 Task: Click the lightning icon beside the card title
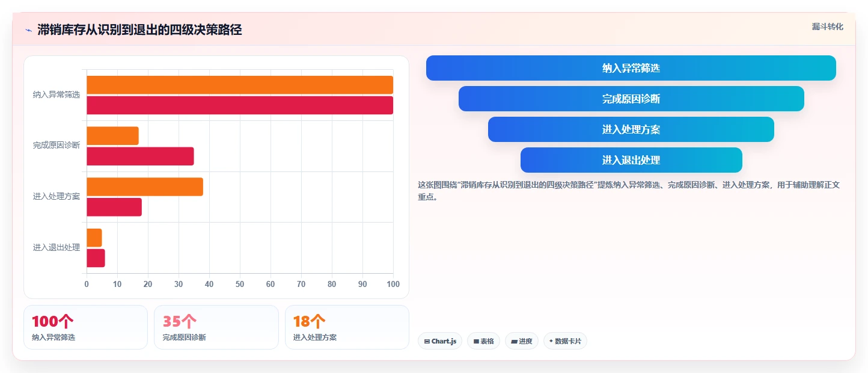tap(28, 30)
